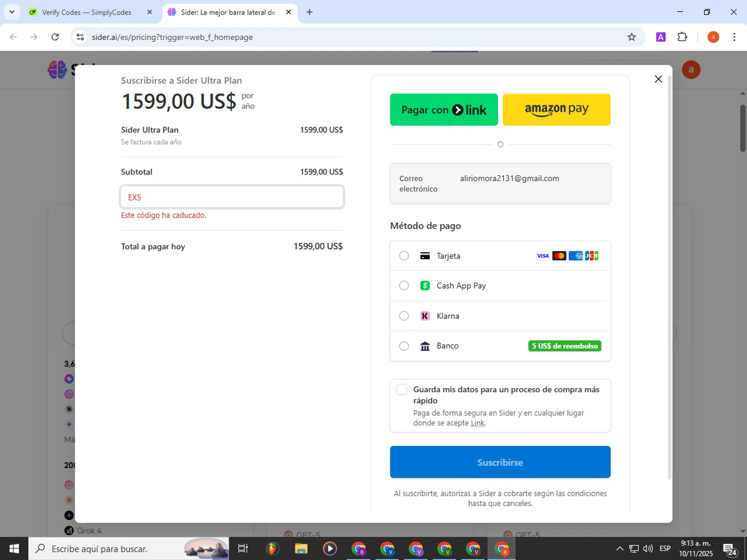
Task: Select Klarna as the payment method
Action: point(404,316)
